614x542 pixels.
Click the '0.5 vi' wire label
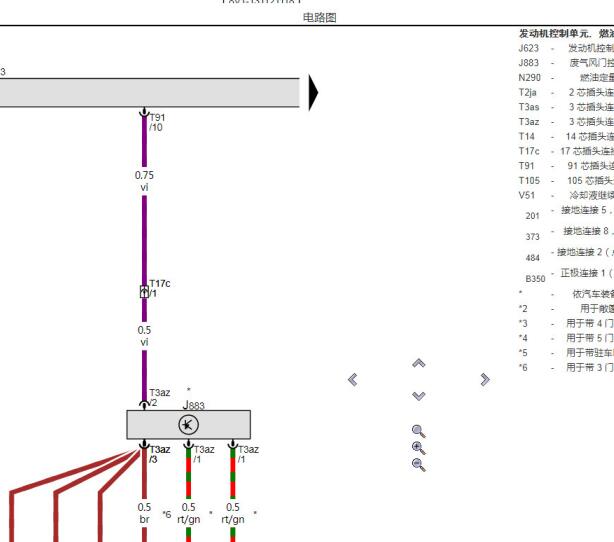[144, 336]
